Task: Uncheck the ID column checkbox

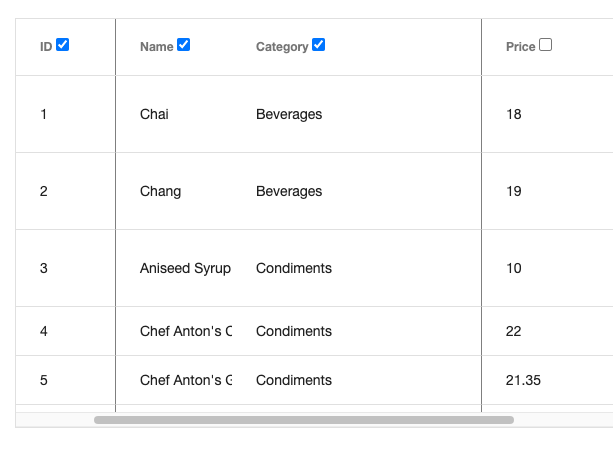Action: pyautogui.click(x=62, y=45)
